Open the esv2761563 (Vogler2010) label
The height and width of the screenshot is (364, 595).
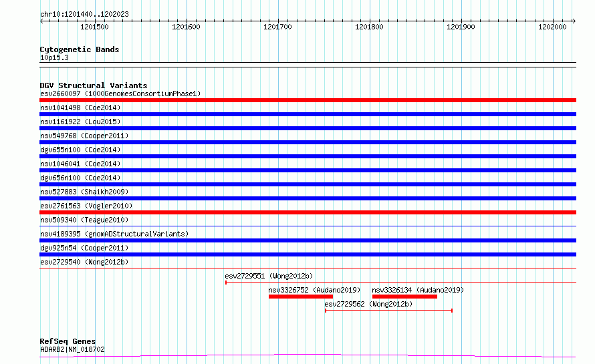click(x=86, y=206)
